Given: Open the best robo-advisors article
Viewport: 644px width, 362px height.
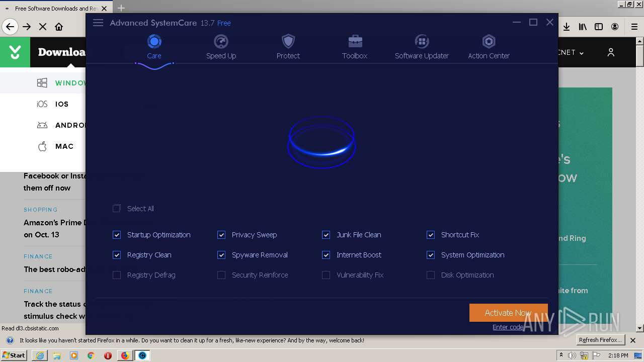Looking at the screenshot, I should coord(54,269).
